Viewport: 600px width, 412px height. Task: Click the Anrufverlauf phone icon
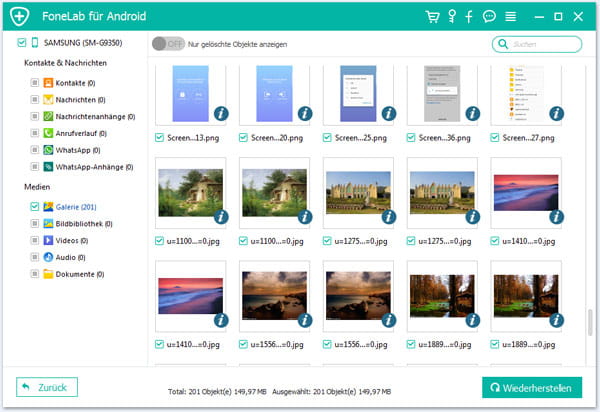pyautogui.click(x=47, y=133)
